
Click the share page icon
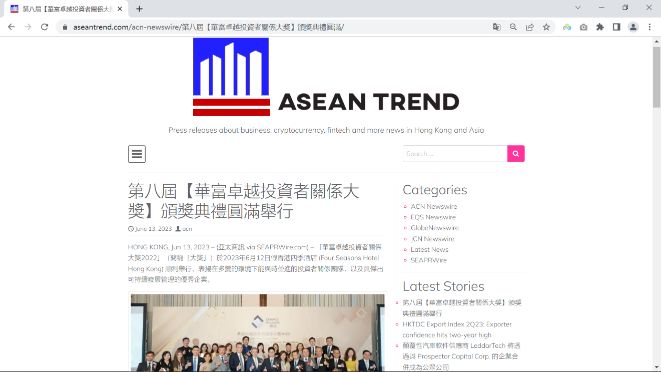[x=530, y=27]
